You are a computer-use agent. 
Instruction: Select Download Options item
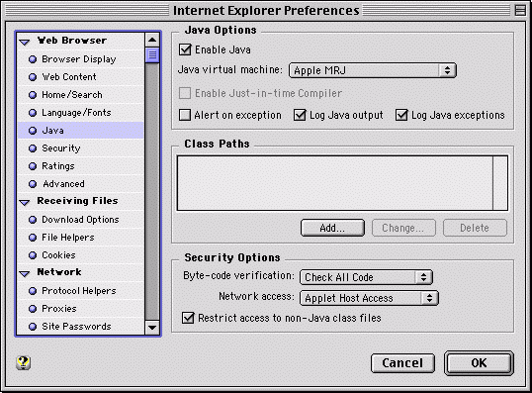pyautogui.click(x=81, y=220)
